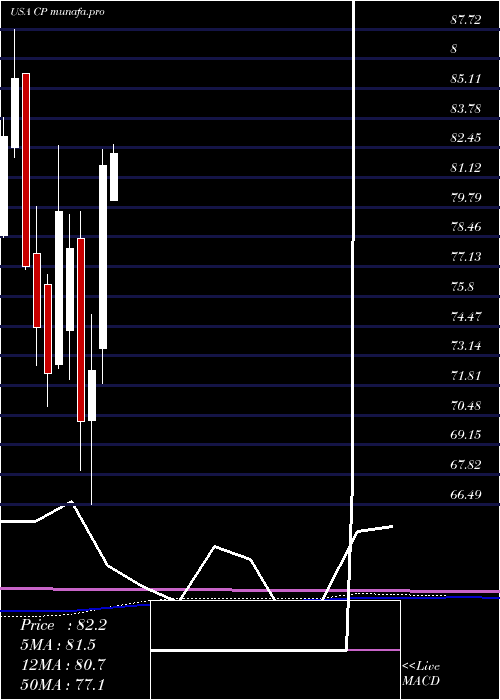The image size is (500, 700).
Task: Select the tall red candlestick near 85.11
Action: coord(26,170)
